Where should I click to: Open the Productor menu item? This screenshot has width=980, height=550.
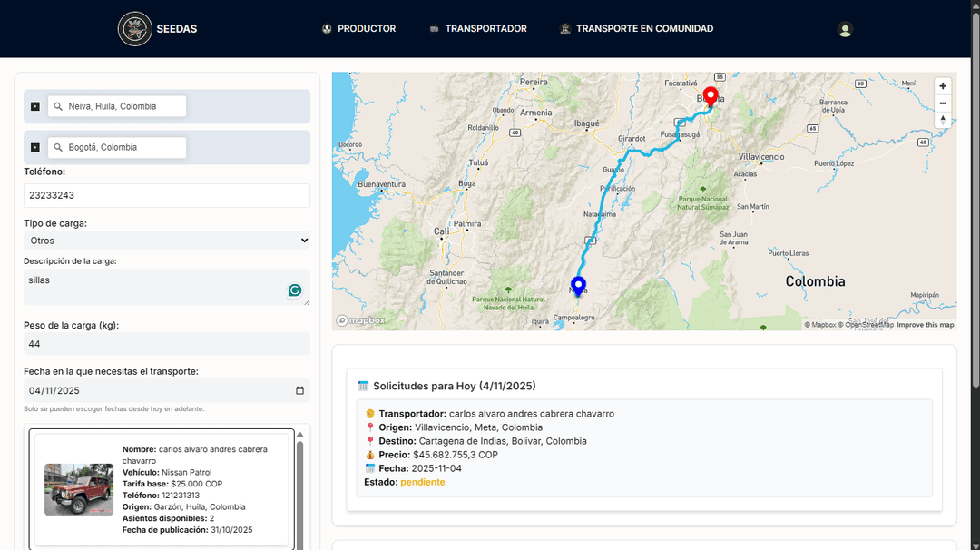coord(358,29)
